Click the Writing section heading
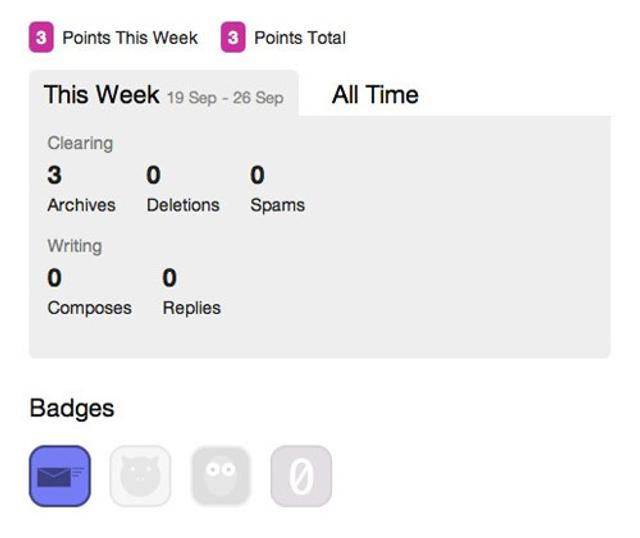Viewport: 640px width, 538px height. coord(74,245)
